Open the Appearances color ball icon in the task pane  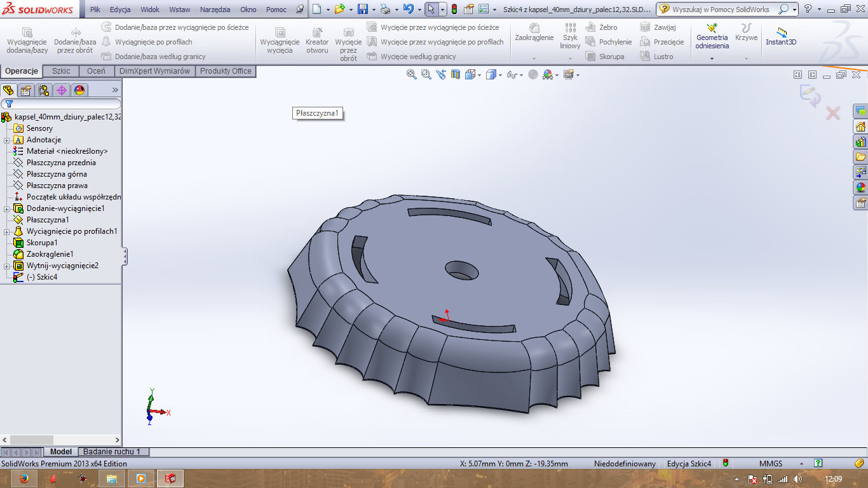point(861,187)
